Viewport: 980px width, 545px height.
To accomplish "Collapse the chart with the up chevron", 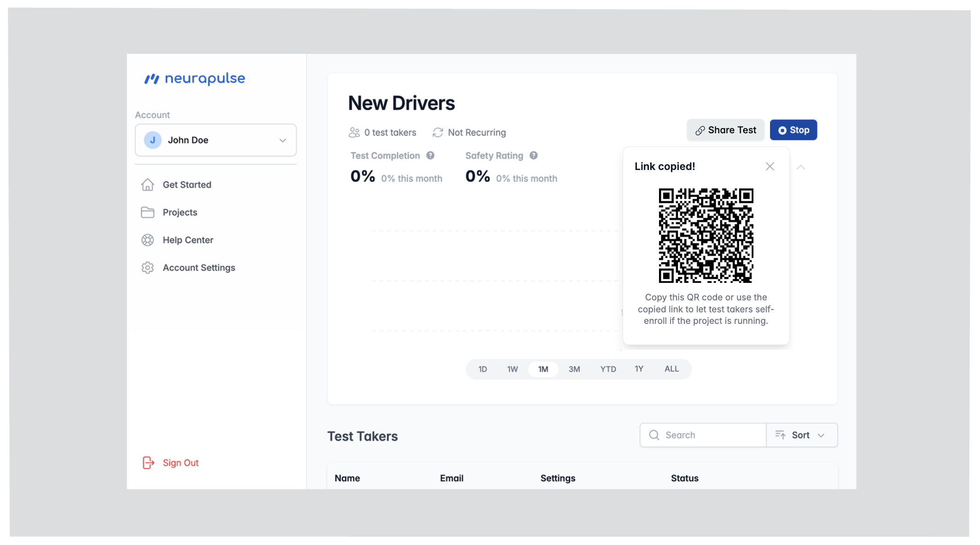I will (x=801, y=167).
